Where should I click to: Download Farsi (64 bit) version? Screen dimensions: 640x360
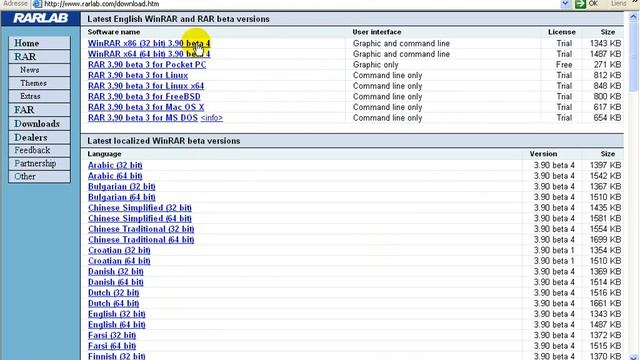coord(112,346)
